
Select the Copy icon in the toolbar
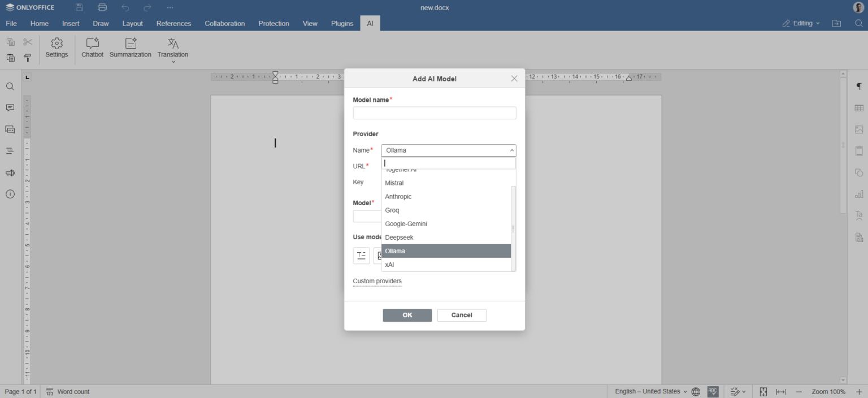coord(10,41)
